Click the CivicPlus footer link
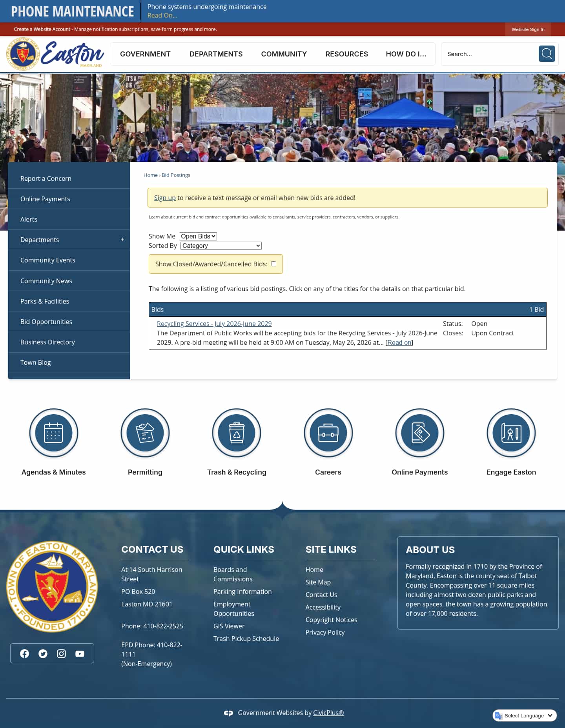 328,713
